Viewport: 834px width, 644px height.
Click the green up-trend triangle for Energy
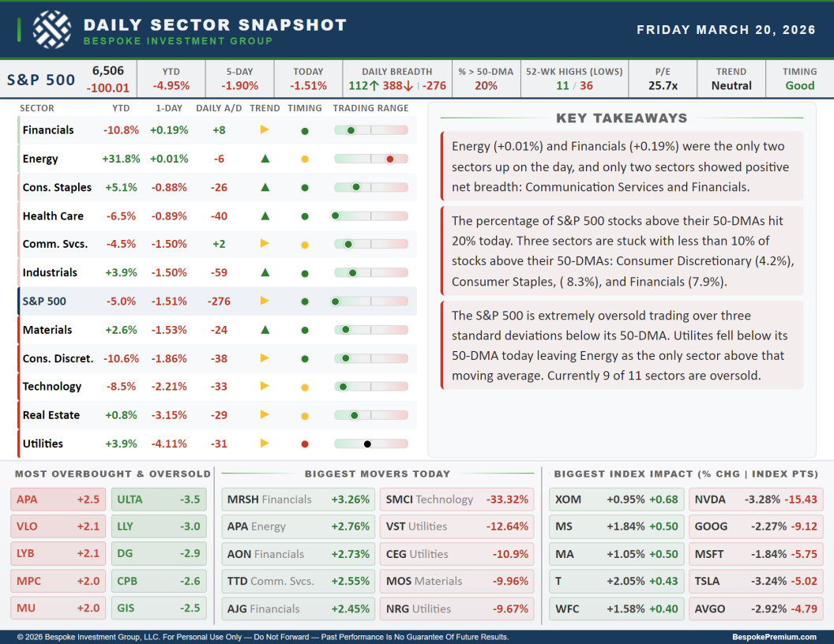click(265, 159)
